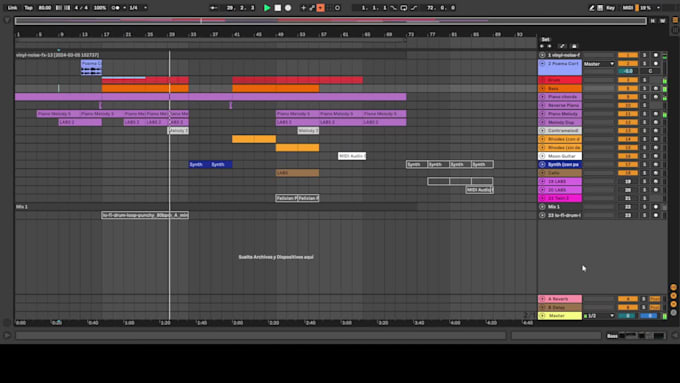Arm the Moon Guitar track for recording
This screenshot has width=680, height=383.
click(x=656, y=156)
